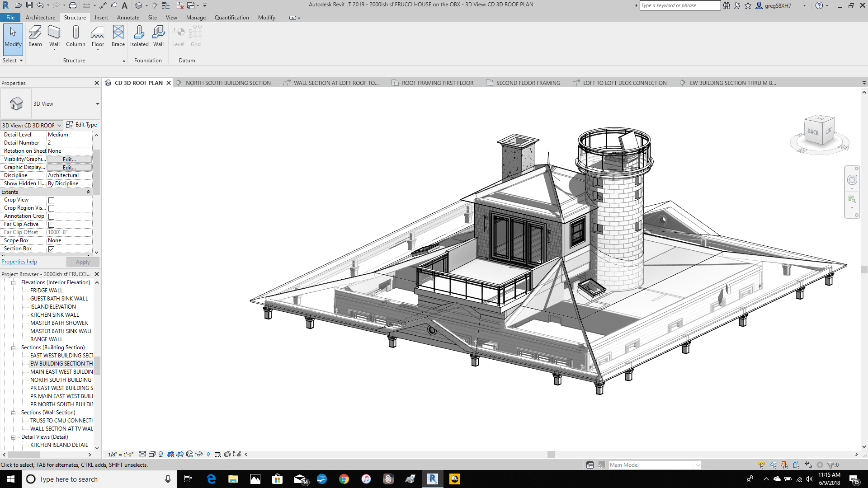Open KITCHEN SINK WALL elevation in browser
Image resolution: width=868 pixels, height=488 pixels.
point(54,315)
